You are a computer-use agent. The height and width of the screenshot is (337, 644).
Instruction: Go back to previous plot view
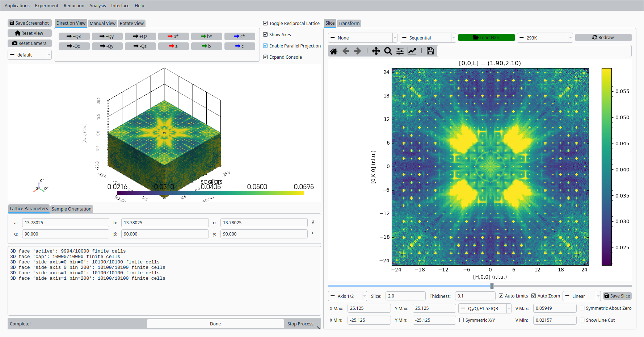[x=346, y=51]
